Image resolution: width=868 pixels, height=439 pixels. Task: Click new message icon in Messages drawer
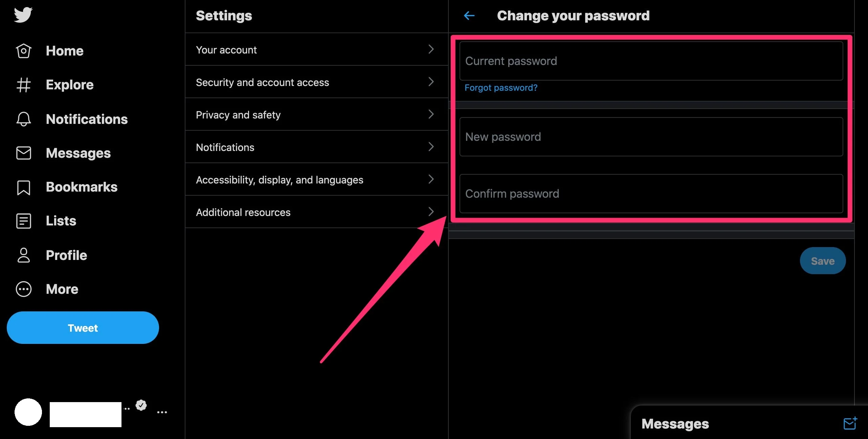click(850, 423)
